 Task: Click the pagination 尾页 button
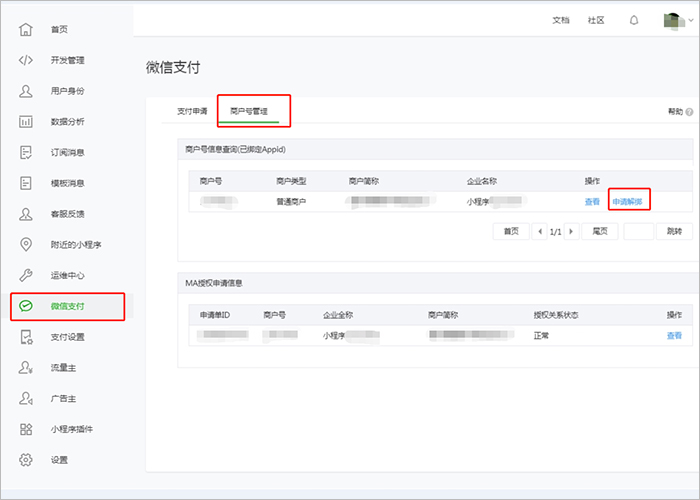600,231
